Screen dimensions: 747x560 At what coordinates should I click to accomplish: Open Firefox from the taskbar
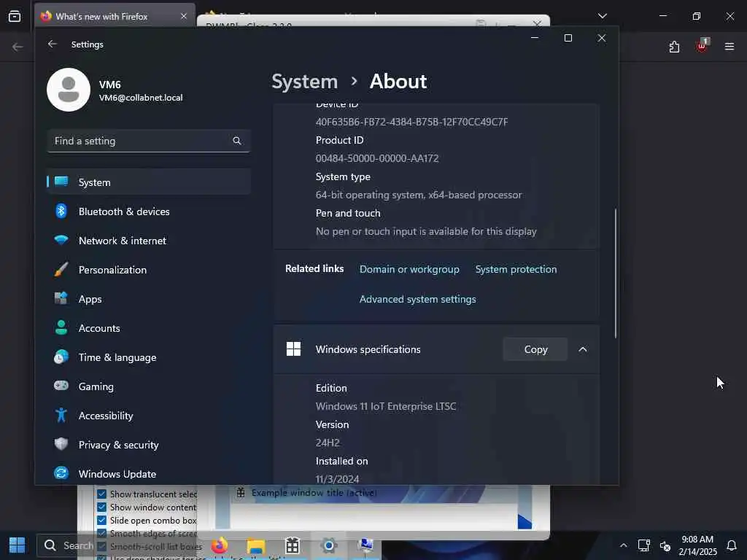click(219, 545)
